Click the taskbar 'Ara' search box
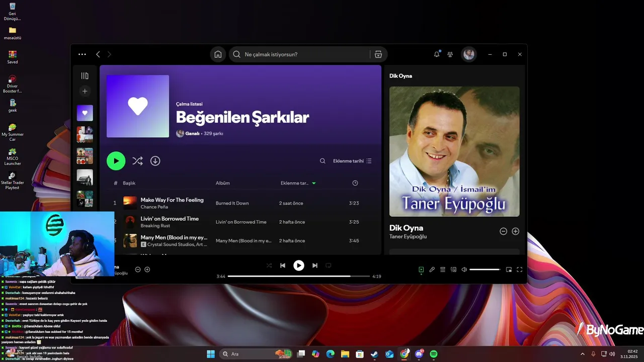This screenshot has width=644, height=362. [257, 354]
